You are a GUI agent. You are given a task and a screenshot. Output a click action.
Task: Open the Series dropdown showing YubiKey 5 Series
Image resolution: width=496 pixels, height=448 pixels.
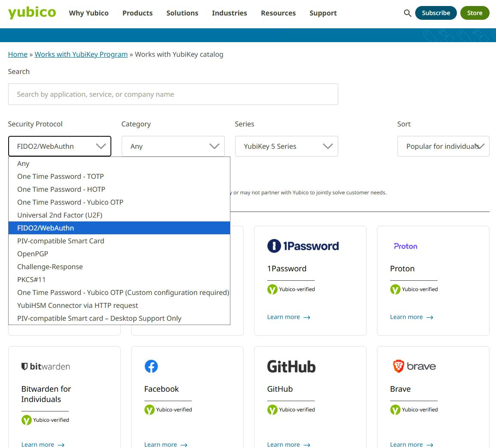tap(287, 146)
